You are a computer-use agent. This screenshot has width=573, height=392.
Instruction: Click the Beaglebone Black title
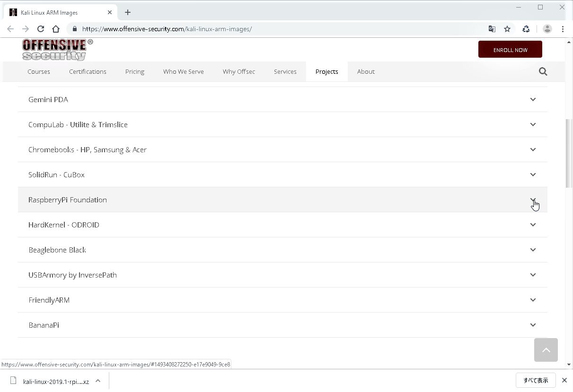point(57,250)
